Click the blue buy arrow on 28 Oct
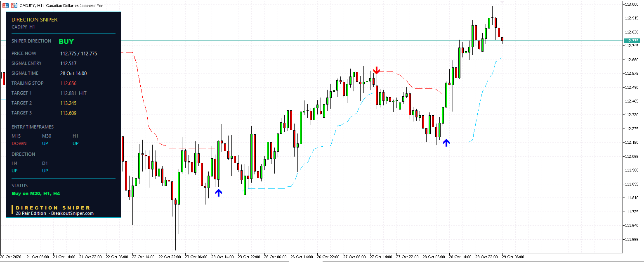The height and width of the screenshot is (262, 644). (x=446, y=143)
